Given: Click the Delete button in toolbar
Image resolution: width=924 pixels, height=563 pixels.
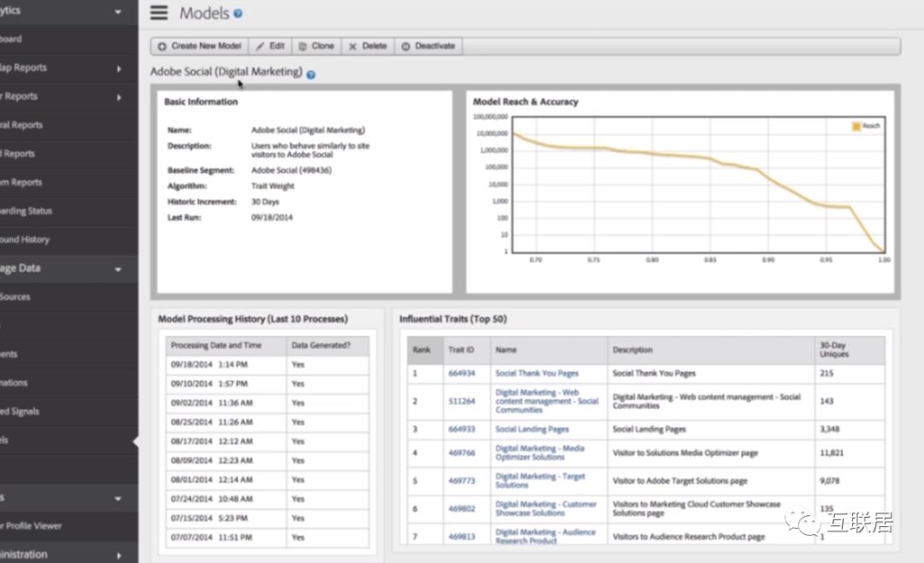Looking at the screenshot, I should pos(368,46).
